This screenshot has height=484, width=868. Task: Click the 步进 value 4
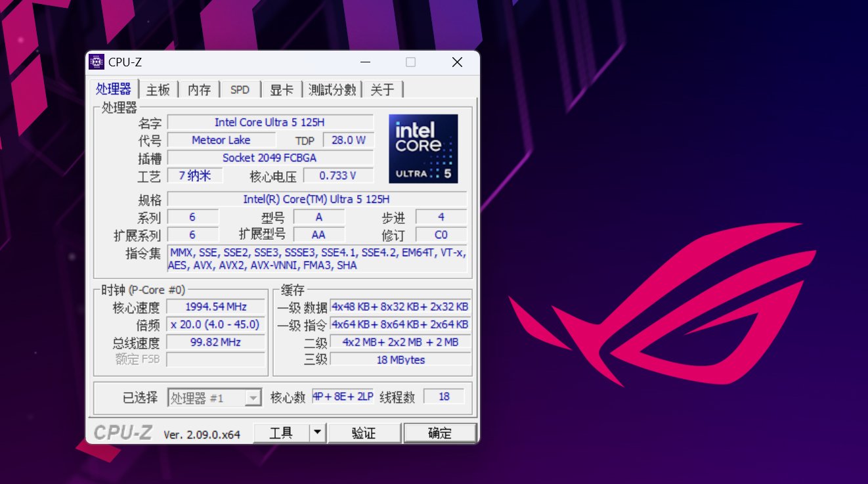coord(441,217)
